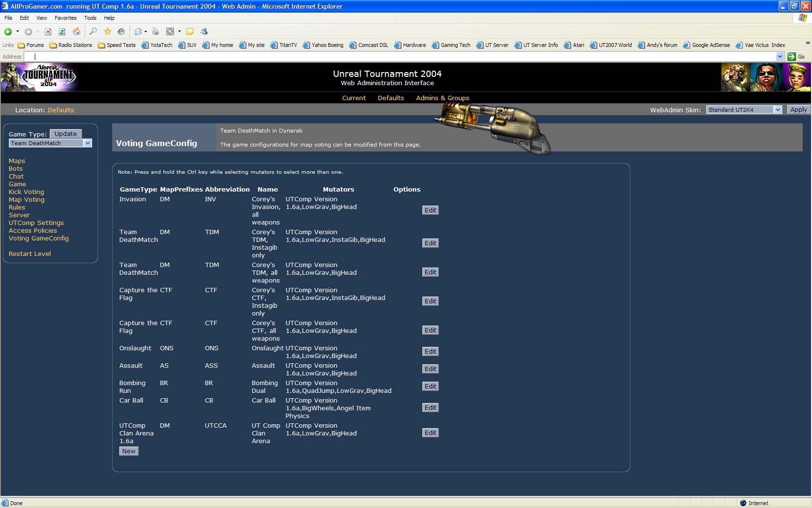This screenshot has height=508, width=812.
Task: Click the Mail envelope toolbar icon
Action: (x=138, y=31)
